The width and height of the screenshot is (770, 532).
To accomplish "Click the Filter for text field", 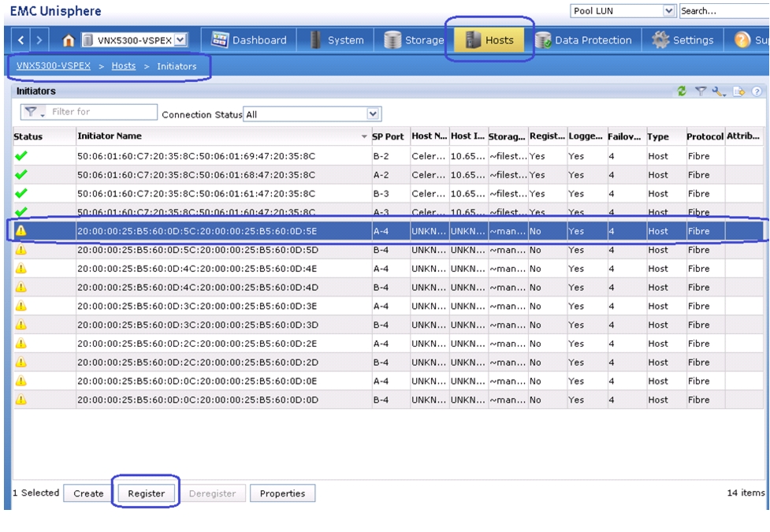I will click(x=102, y=112).
